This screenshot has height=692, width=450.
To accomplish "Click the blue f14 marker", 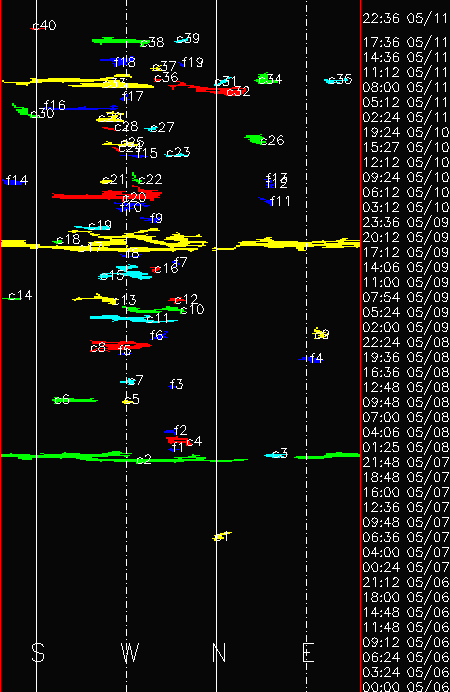I will [x=12, y=181].
